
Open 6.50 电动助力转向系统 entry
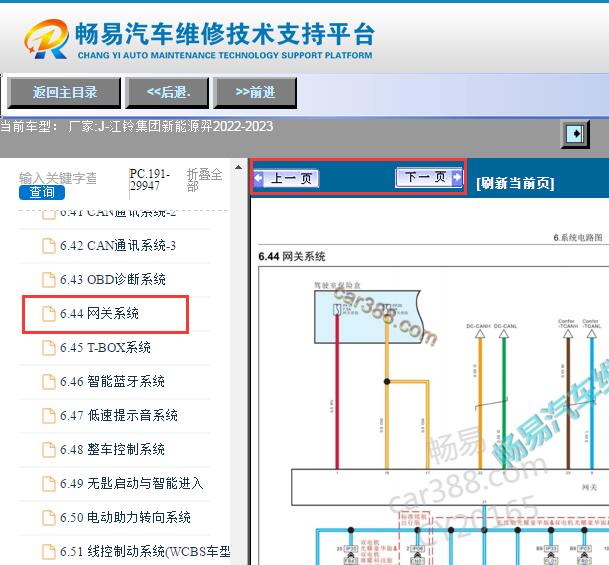[x=125, y=517]
